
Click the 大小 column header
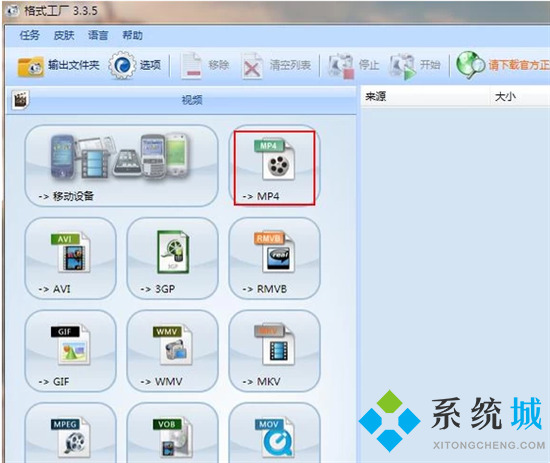521,96
